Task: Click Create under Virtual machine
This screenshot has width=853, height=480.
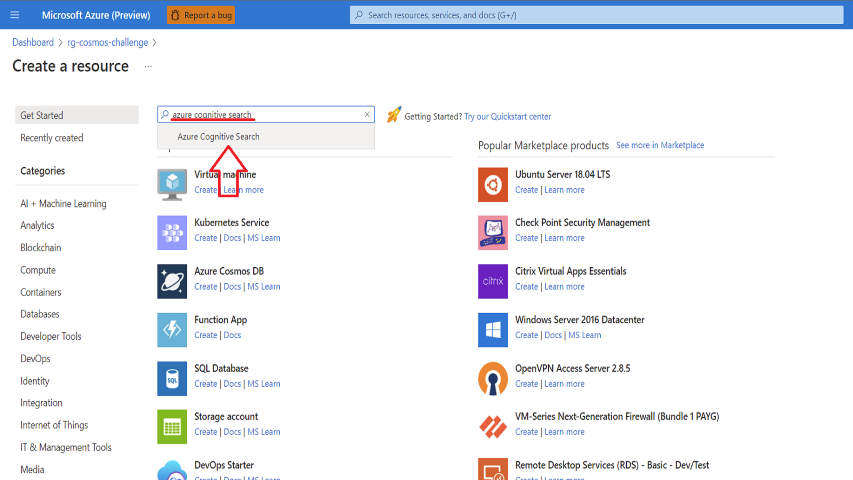Action: click(206, 190)
